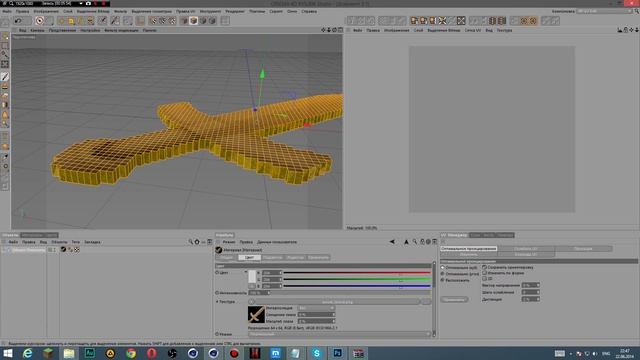Open texture view 'Сетка UV' menu

tap(473, 30)
